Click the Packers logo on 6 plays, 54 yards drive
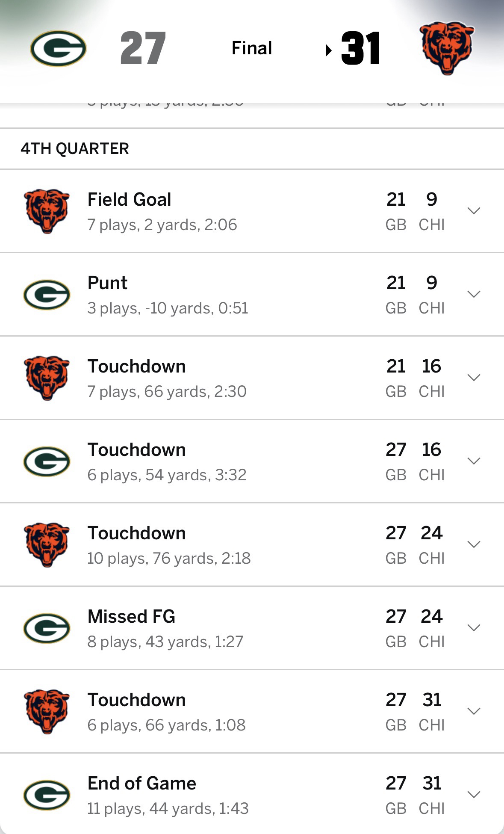 (47, 461)
